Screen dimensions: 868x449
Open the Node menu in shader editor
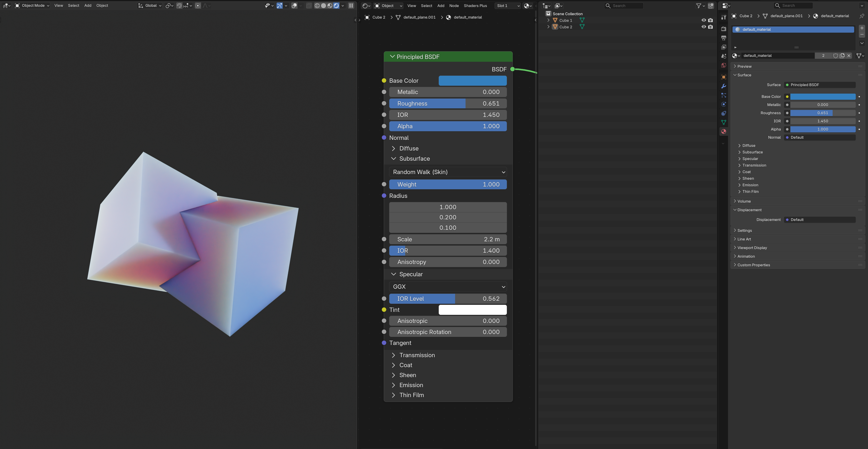(x=454, y=6)
